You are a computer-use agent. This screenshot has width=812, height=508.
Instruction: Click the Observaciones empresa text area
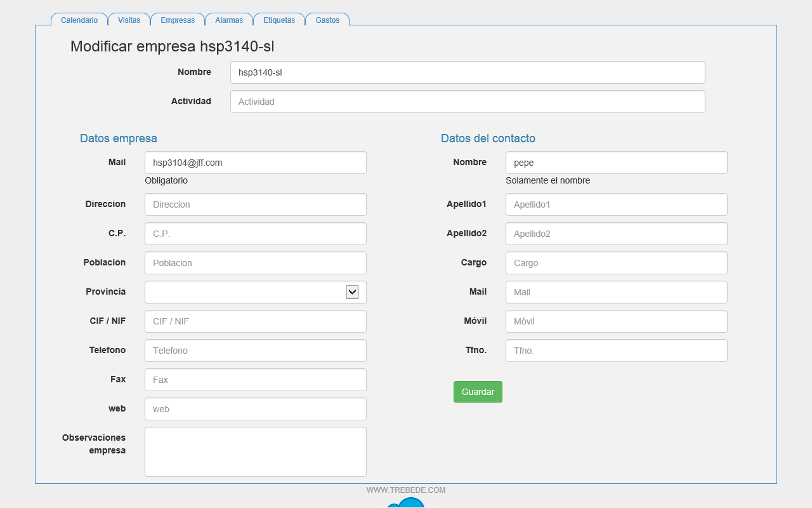tap(256, 451)
